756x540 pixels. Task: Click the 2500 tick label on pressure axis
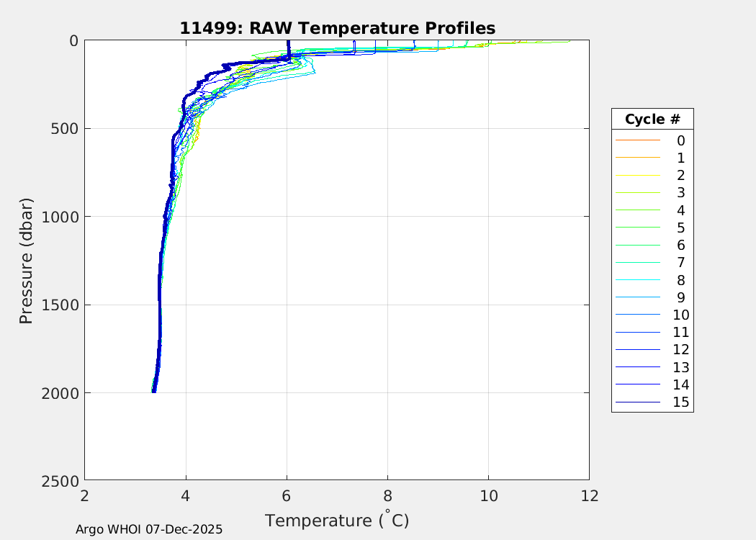coord(61,480)
